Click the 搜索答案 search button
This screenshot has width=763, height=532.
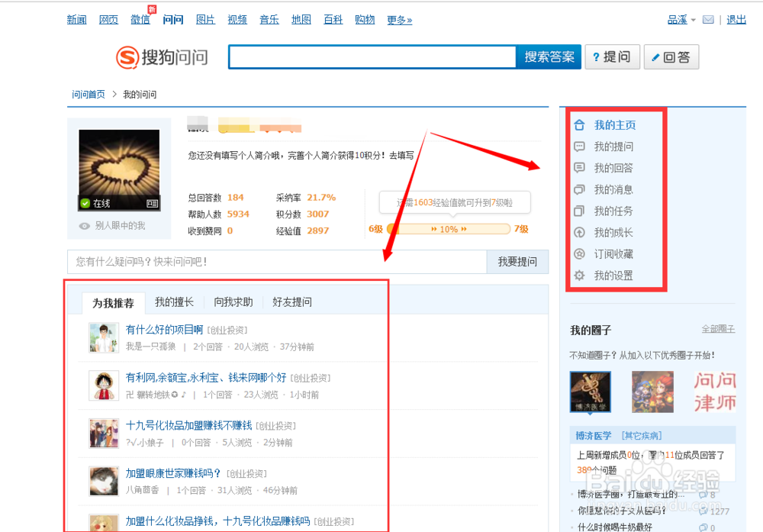(549, 57)
